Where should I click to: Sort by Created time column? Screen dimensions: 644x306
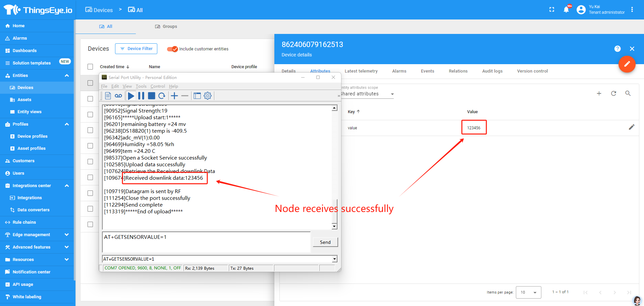click(114, 67)
